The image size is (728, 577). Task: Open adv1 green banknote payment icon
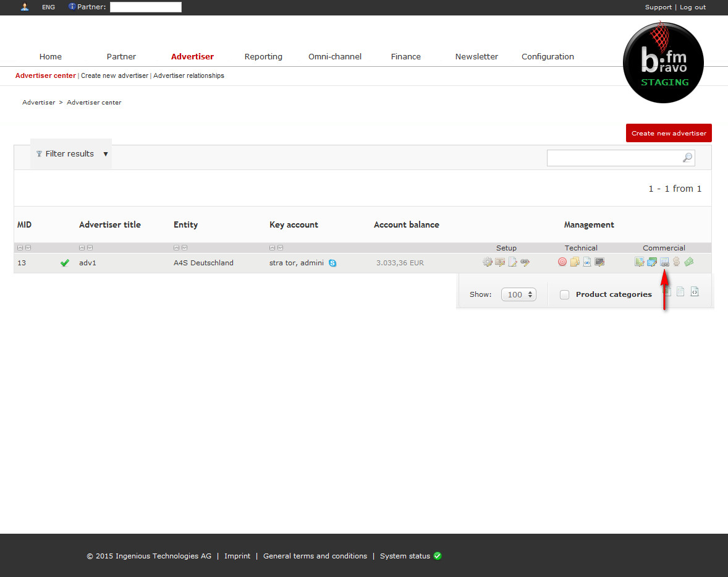[689, 262]
